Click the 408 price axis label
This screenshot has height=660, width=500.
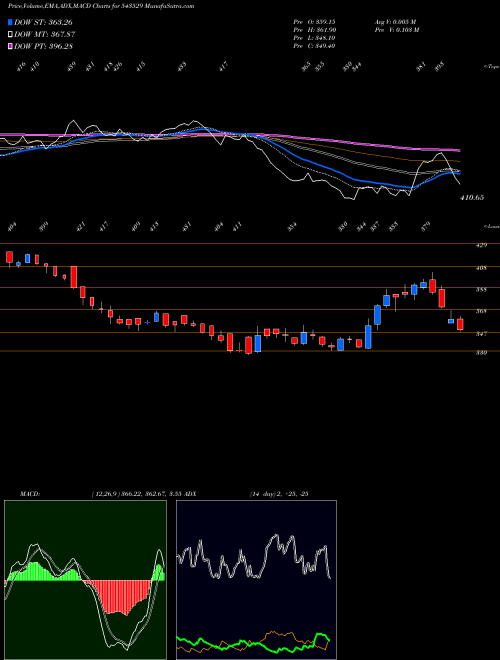481,267
